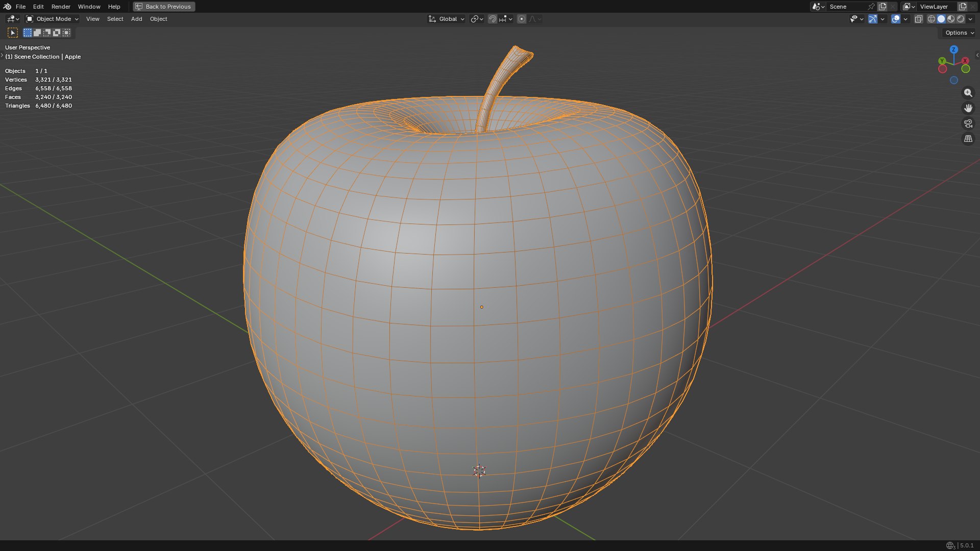Add a new view layer
This screenshot has width=980, height=551.
point(963,7)
